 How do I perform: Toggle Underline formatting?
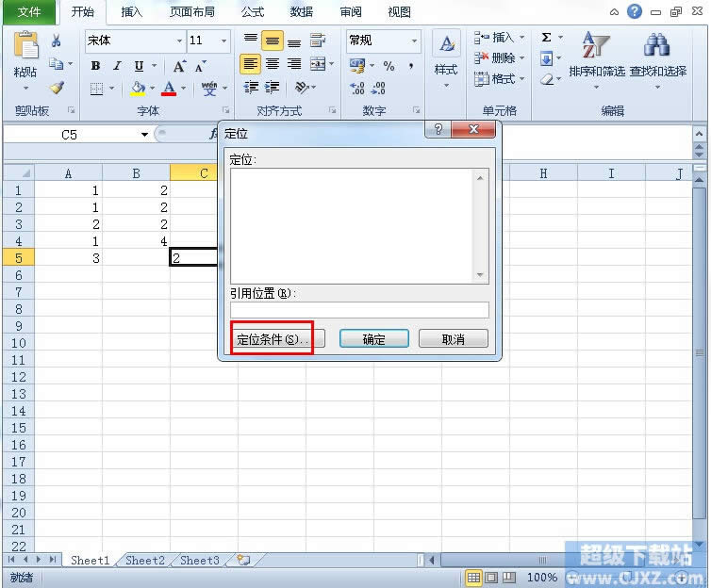click(139, 66)
